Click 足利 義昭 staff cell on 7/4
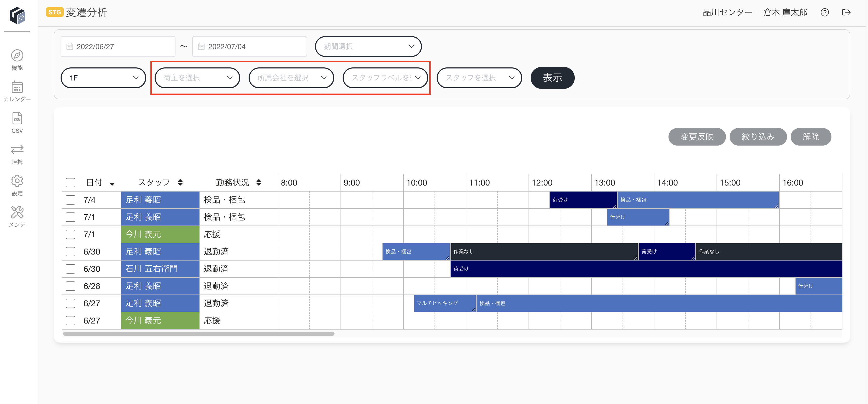 pos(160,200)
